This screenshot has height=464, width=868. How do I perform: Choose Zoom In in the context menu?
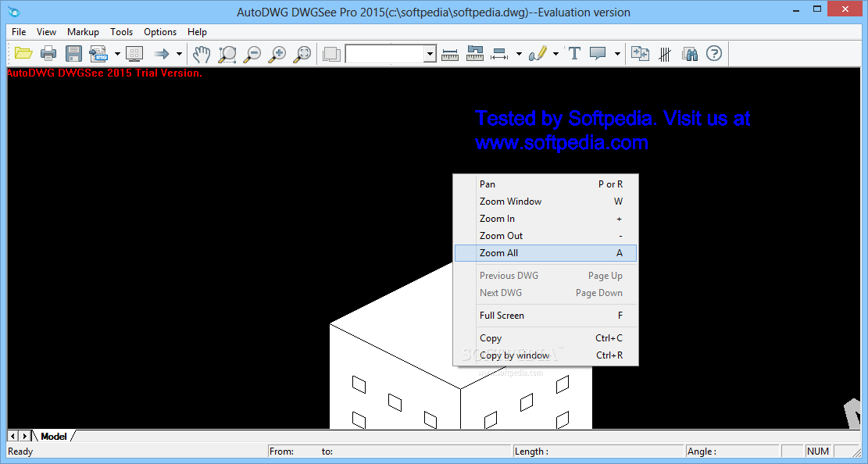click(545, 218)
